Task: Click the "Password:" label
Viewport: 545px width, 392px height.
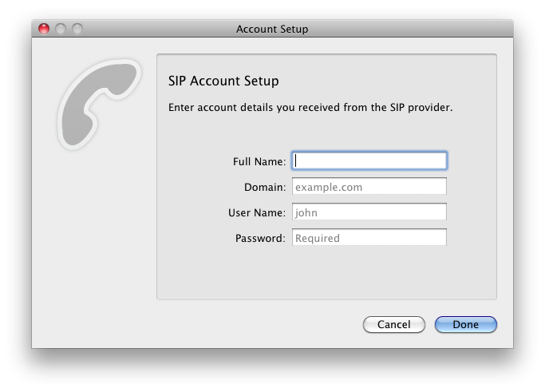Action: pyautogui.click(x=259, y=238)
